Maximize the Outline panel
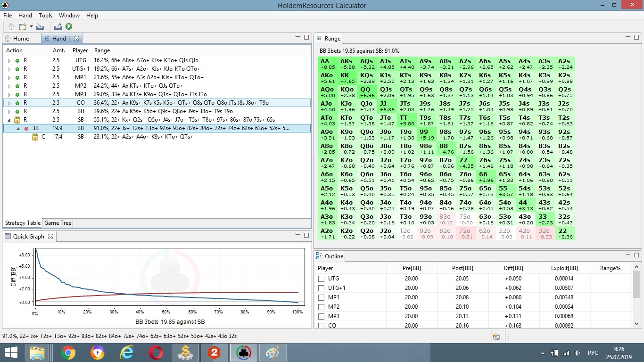The height and width of the screenshot is (362, 644). pos(636,255)
